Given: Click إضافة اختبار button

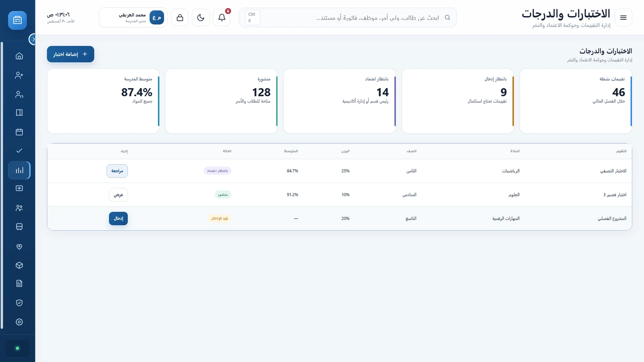Looking at the screenshot, I should coord(70,54).
